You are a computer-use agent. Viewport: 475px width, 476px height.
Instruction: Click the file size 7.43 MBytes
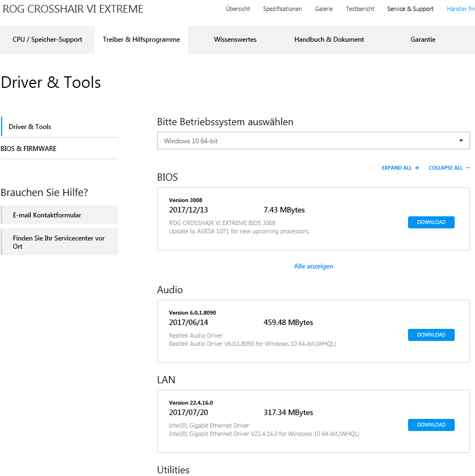point(284,210)
